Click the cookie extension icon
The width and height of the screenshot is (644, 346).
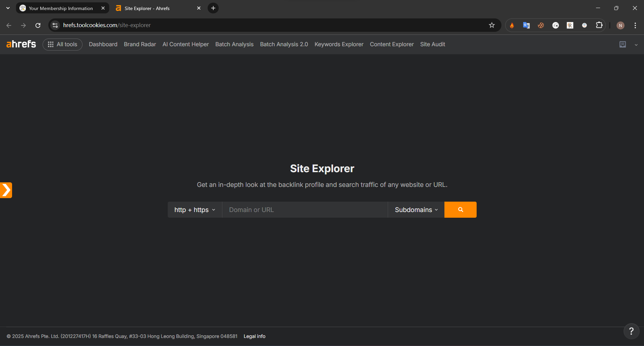pos(541,25)
